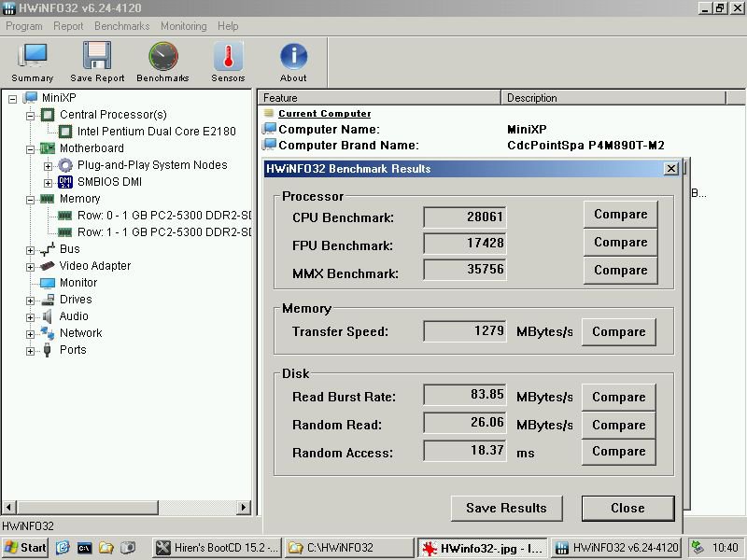Click the About info icon
Viewport: 747px width, 560px height.
coord(293,62)
